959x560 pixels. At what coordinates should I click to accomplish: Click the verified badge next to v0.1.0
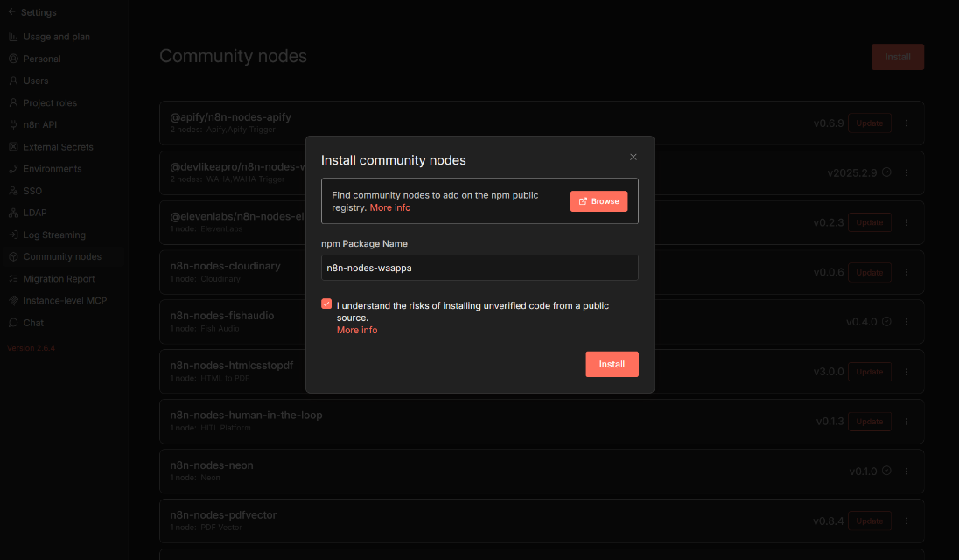click(x=886, y=471)
